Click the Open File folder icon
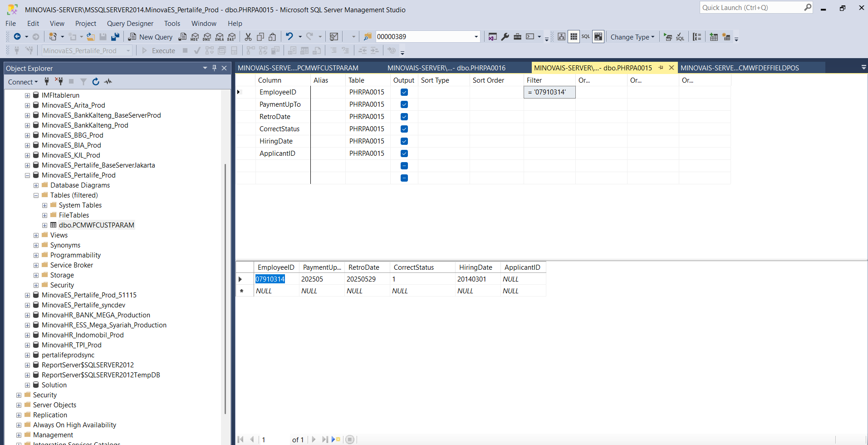868x445 pixels. 91,37
